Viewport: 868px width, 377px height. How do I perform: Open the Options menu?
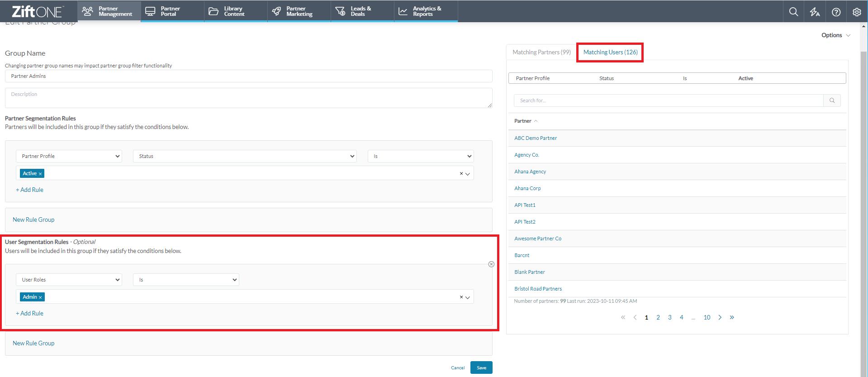[835, 35]
